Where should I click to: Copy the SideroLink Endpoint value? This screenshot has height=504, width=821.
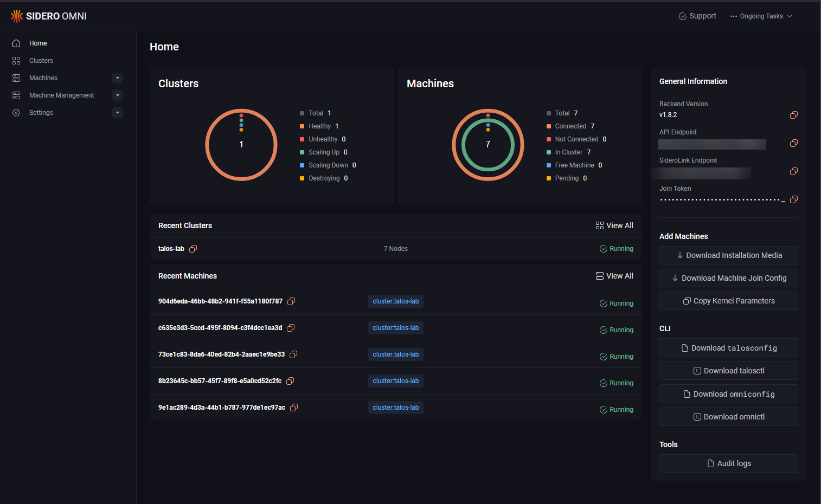[x=794, y=171]
